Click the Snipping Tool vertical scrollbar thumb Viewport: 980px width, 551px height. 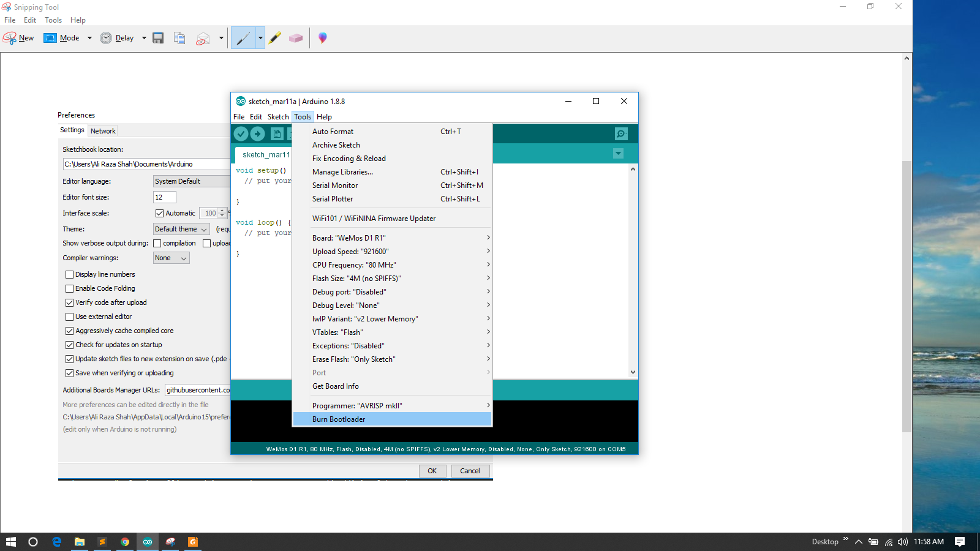pyautogui.click(x=907, y=296)
